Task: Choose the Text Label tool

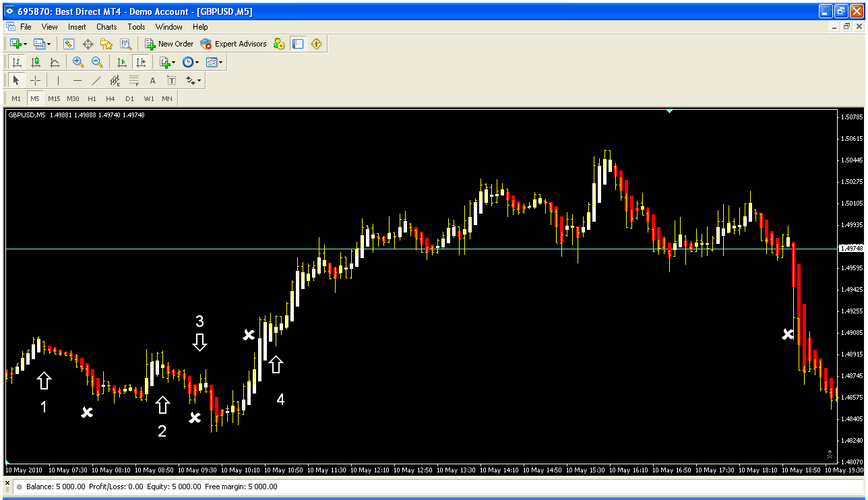Action: [171, 81]
